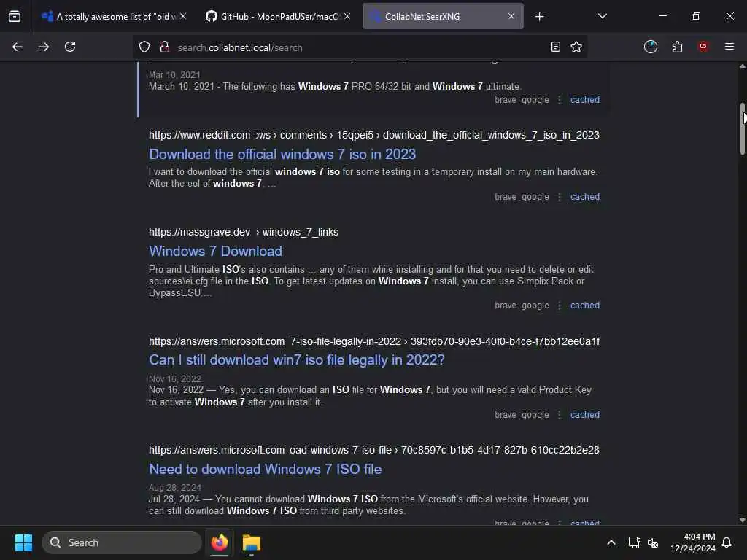Open Firefox application hamburger menu
This screenshot has width=747, height=560.
point(729,47)
